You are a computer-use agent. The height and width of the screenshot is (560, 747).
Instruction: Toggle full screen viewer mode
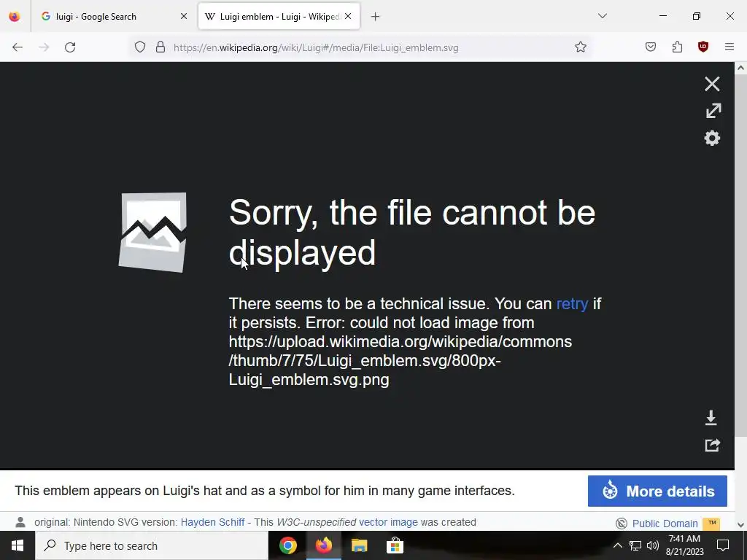coord(713,111)
